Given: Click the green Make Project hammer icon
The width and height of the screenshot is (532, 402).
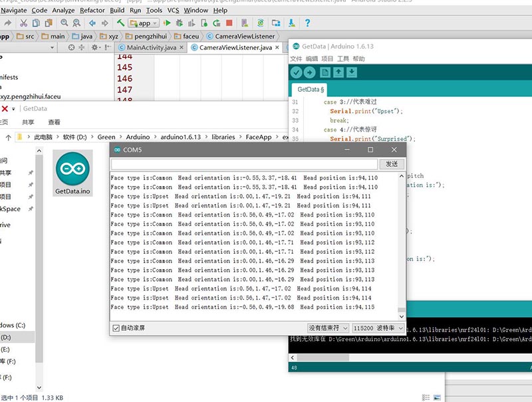Looking at the screenshot, I should pyautogui.click(x=121, y=23).
